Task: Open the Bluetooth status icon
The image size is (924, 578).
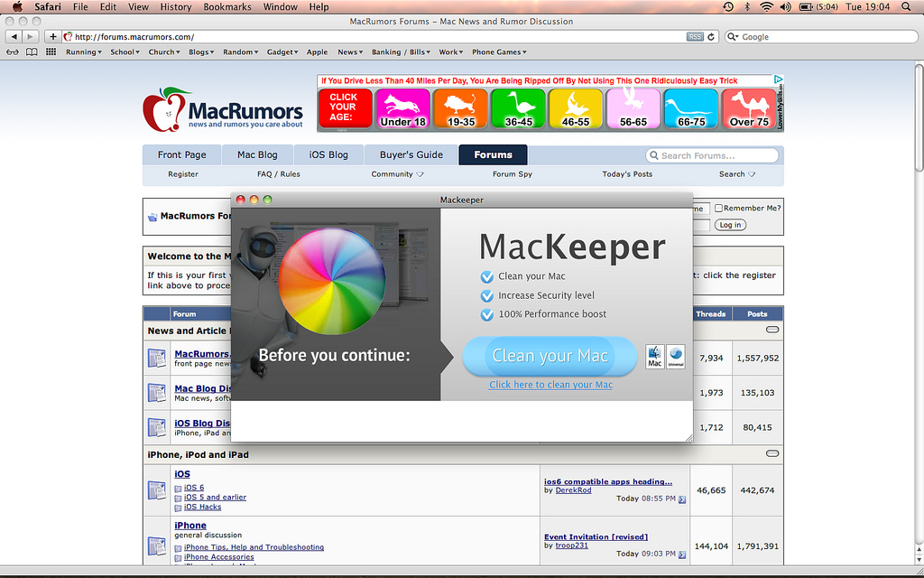Action: click(x=747, y=6)
